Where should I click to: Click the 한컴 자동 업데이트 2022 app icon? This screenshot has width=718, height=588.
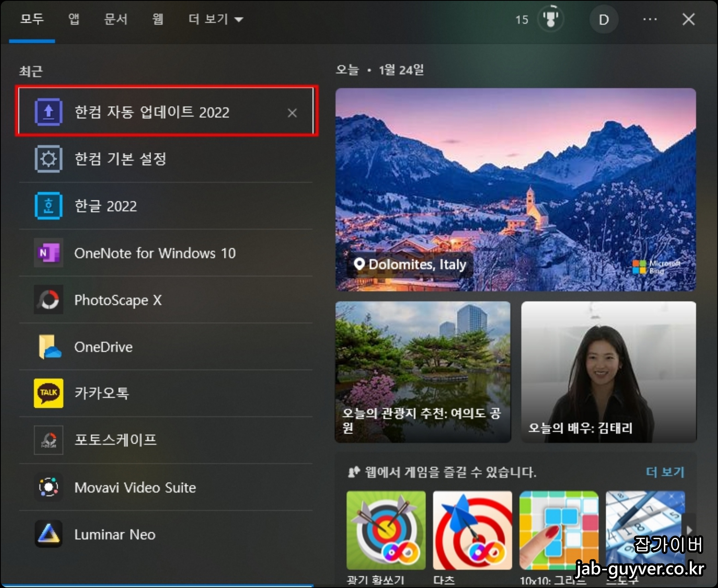tap(49, 112)
